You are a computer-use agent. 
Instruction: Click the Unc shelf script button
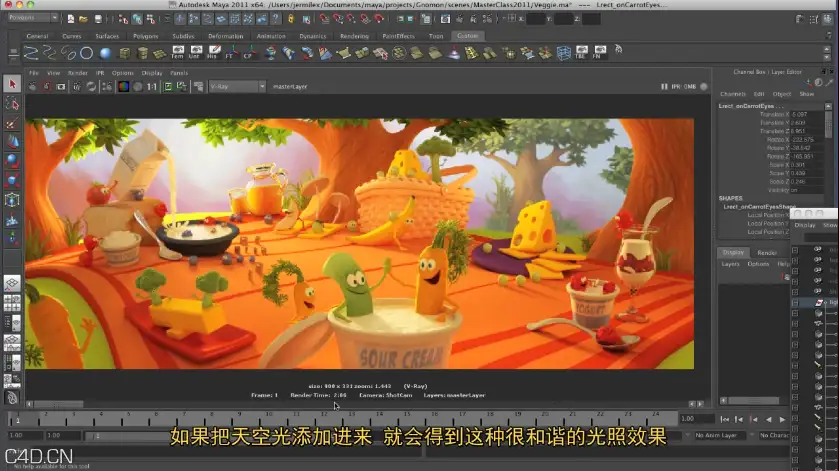click(x=195, y=52)
